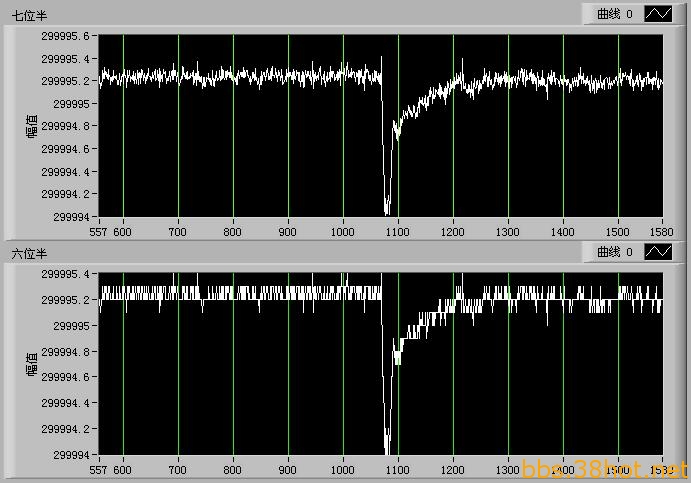Click the 1300 X-scale value in the 七位半 chart

pos(508,232)
